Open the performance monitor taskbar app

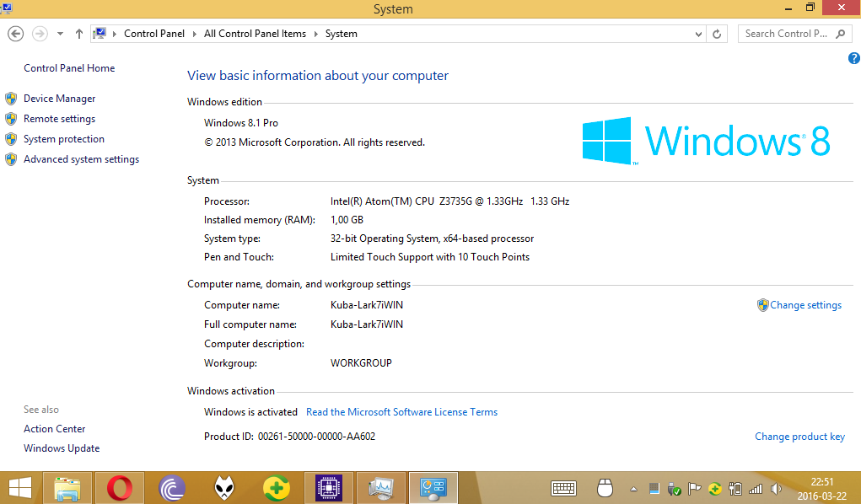tap(380, 488)
